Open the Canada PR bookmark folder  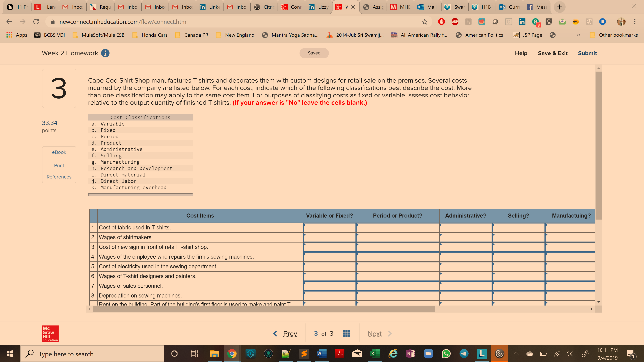click(x=192, y=35)
